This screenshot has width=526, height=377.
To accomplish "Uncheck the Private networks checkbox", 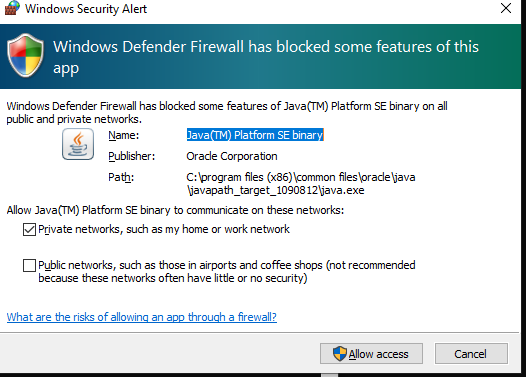I will coord(30,230).
